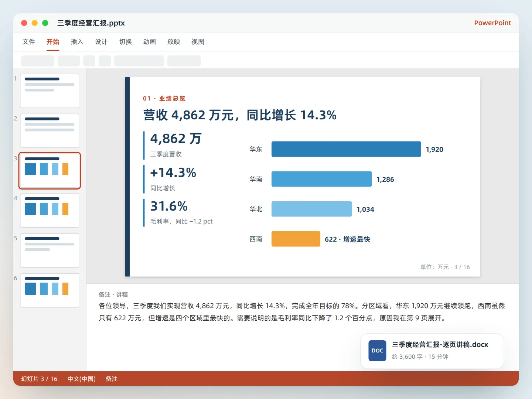
Task: Click the 三季度经营汇报.pptx window title
Action: tap(91, 23)
